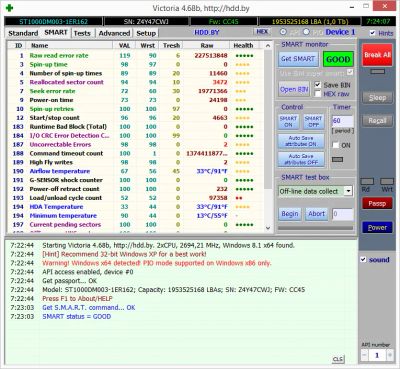400x369 pixels.
Task: Decrease the API number with minus
Action: coord(364,355)
